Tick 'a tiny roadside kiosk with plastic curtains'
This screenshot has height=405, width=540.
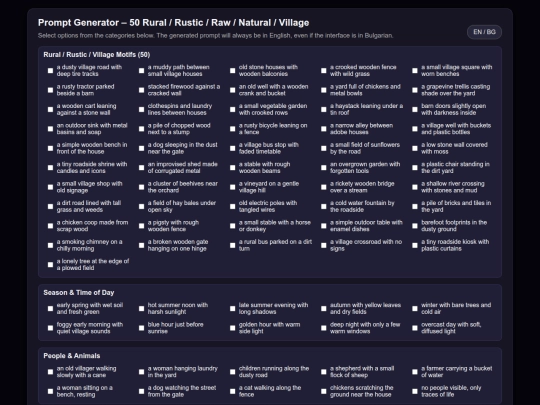[415, 246]
